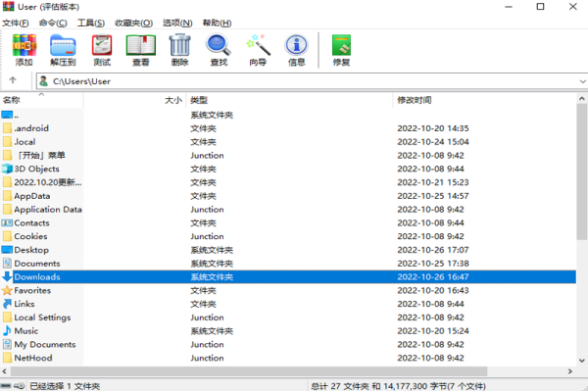Image resolution: width=588 pixels, height=391 pixels.
Task: Click the vertical scrollbar thumb
Action: 581,172
